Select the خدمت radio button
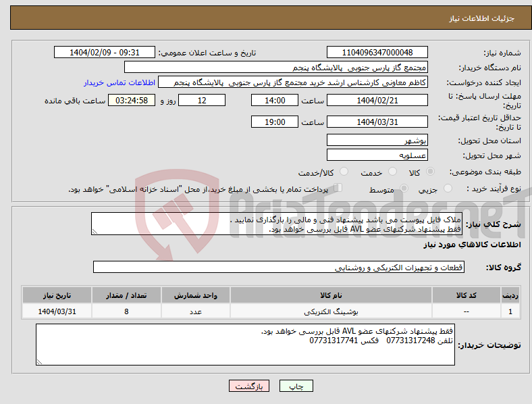 click(392, 172)
